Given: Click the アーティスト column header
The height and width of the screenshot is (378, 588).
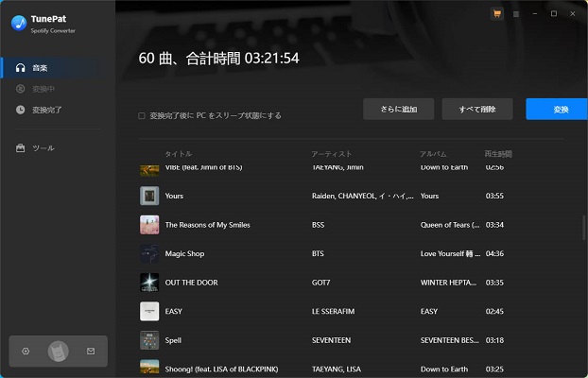Looking at the screenshot, I should [332, 154].
